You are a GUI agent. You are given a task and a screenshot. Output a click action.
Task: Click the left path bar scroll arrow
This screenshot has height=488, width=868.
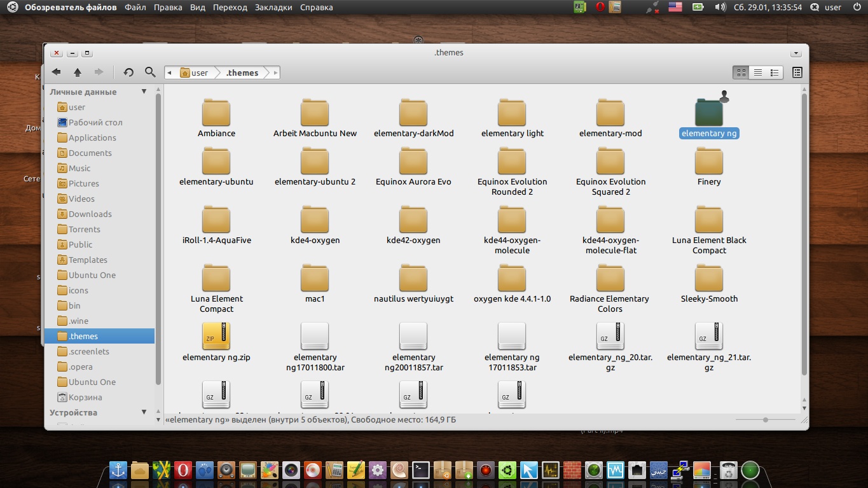[169, 73]
